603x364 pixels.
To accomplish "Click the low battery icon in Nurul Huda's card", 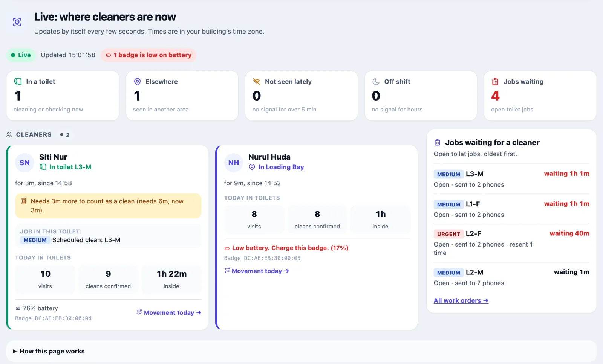I will click(x=227, y=248).
